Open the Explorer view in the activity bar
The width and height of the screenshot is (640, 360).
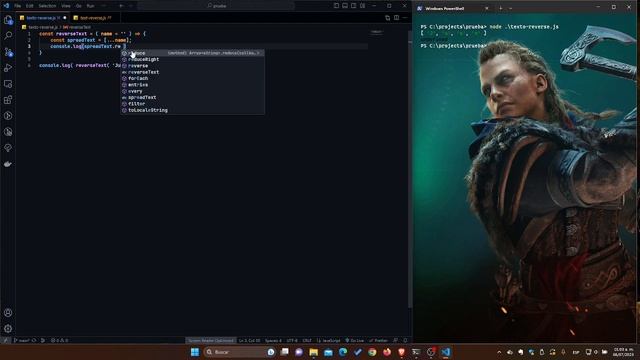(x=8, y=20)
